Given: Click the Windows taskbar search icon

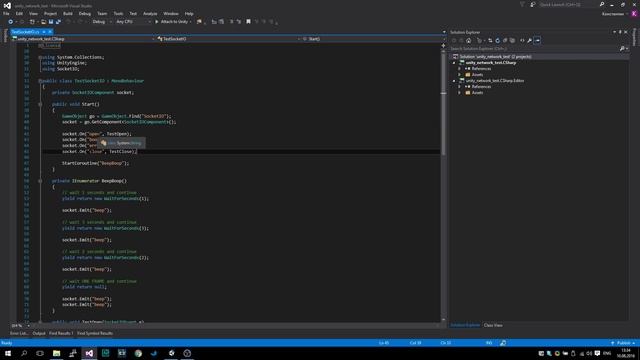Looking at the screenshot, I should (x=24, y=353).
